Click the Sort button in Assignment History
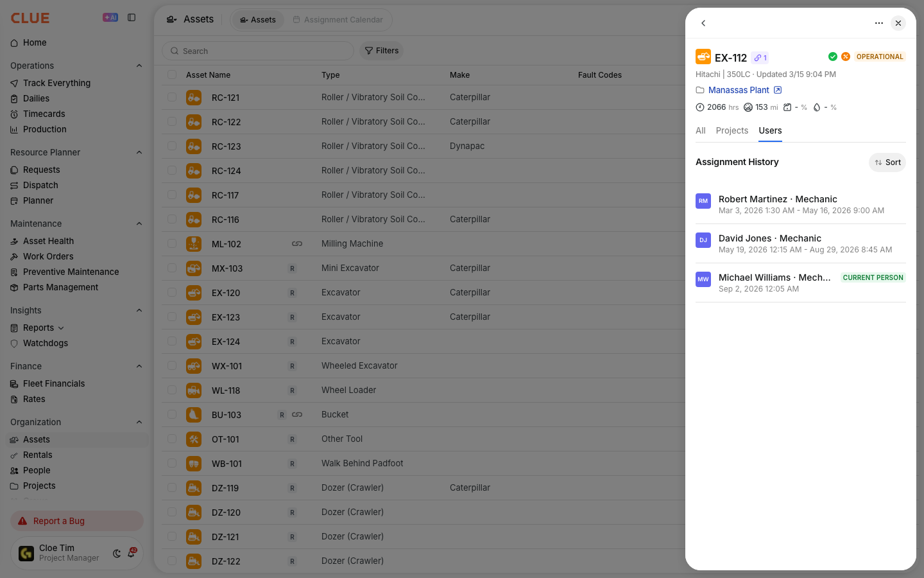This screenshot has width=924, height=578. tap(887, 162)
